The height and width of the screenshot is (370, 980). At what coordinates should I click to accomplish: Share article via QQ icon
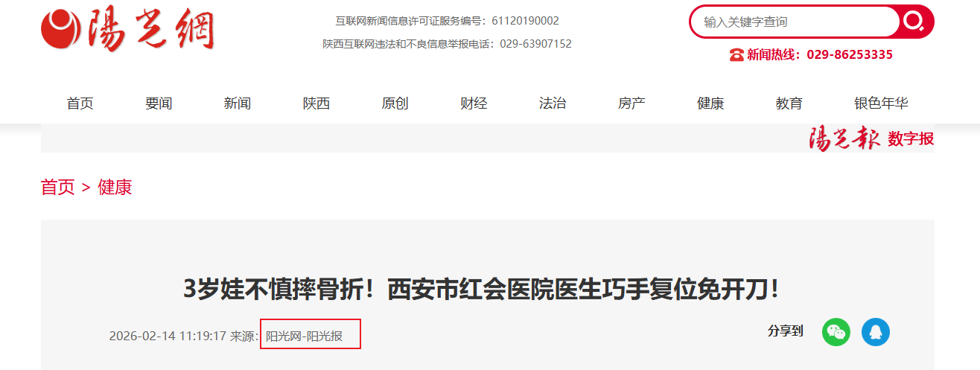[x=876, y=332]
